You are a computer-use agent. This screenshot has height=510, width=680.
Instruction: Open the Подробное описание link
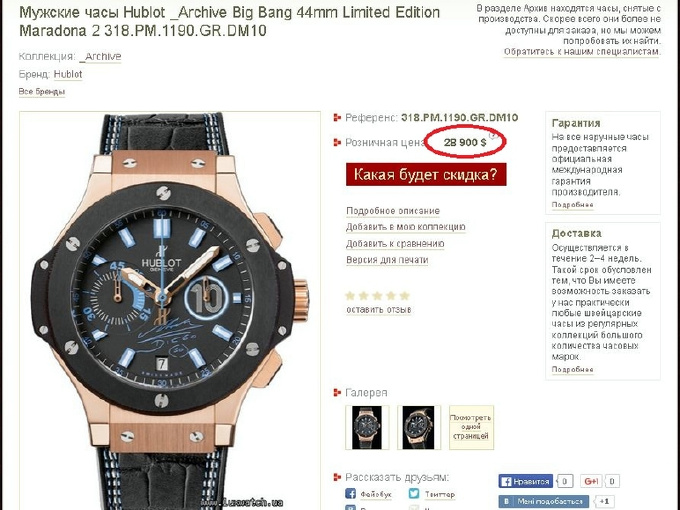pos(393,211)
